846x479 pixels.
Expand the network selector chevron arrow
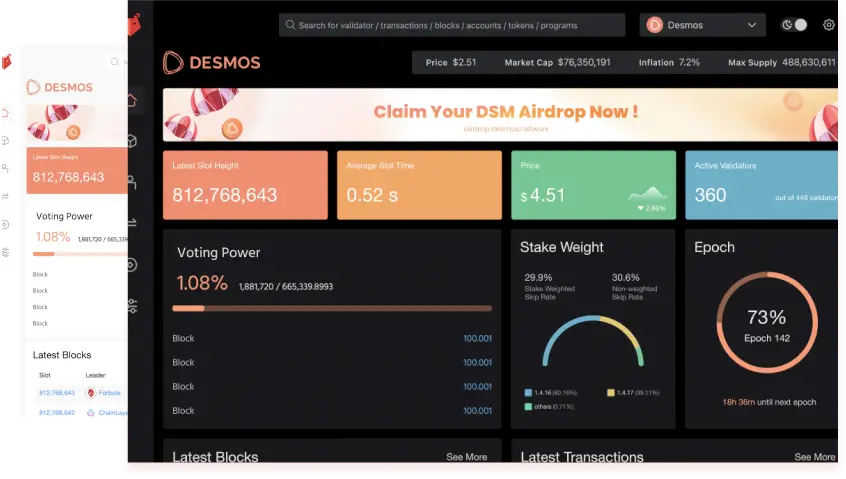752,25
